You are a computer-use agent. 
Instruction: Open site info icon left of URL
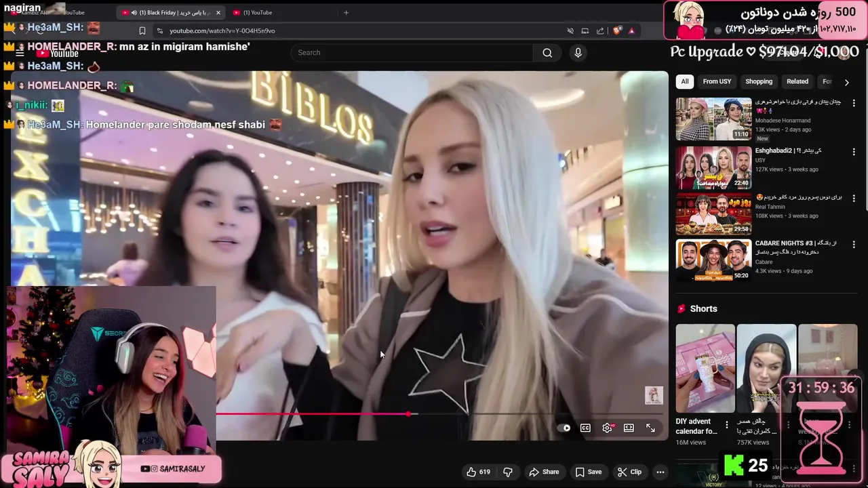point(160,30)
